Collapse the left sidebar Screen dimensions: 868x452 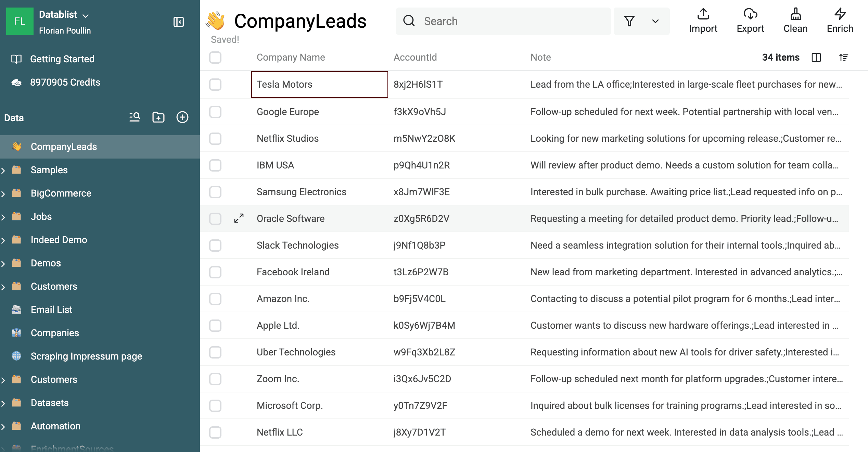point(179,22)
